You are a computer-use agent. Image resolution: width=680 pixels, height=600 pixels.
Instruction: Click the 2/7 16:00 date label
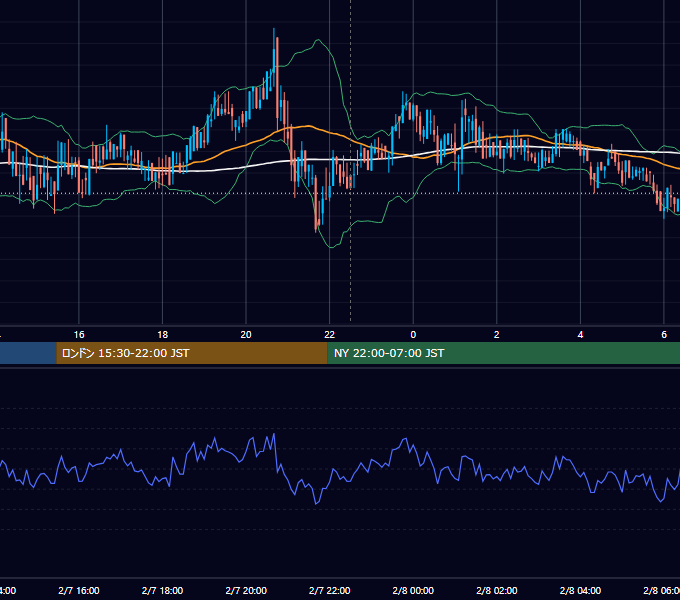tap(79, 591)
